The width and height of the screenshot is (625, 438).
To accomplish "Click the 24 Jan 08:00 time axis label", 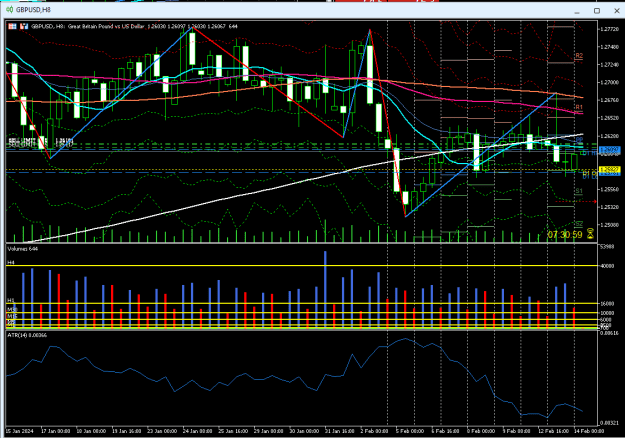I will click(x=197, y=431).
